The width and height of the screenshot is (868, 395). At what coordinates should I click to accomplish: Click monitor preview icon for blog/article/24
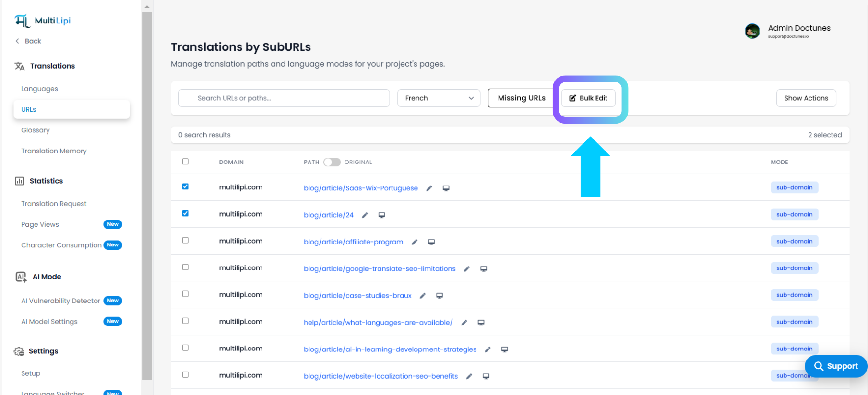pyautogui.click(x=381, y=215)
